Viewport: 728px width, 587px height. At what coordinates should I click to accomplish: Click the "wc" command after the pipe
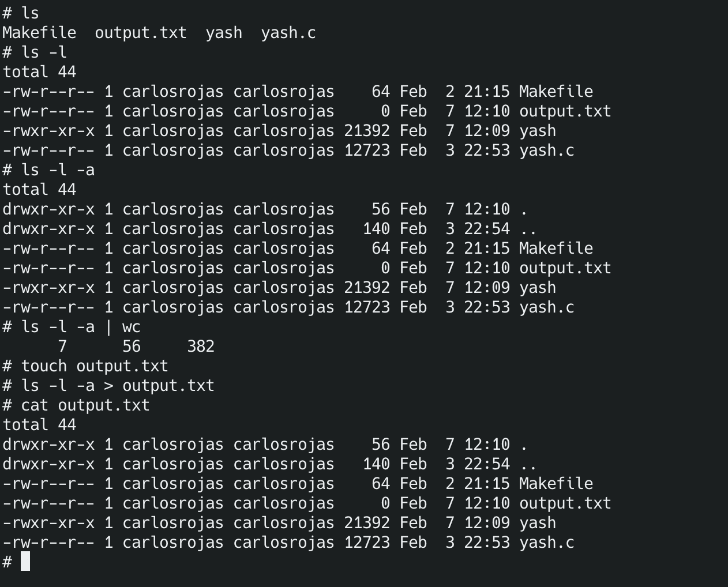pyautogui.click(x=132, y=327)
